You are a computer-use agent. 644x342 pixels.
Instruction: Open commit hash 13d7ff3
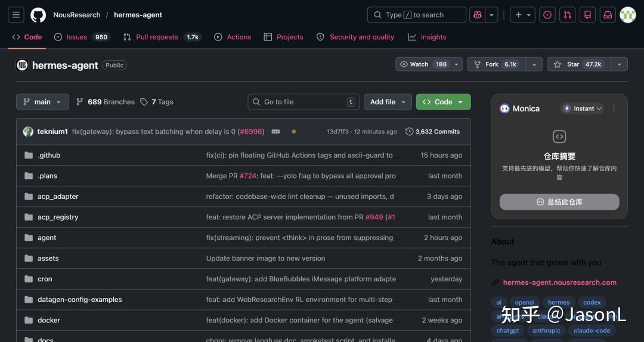click(x=338, y=132)
